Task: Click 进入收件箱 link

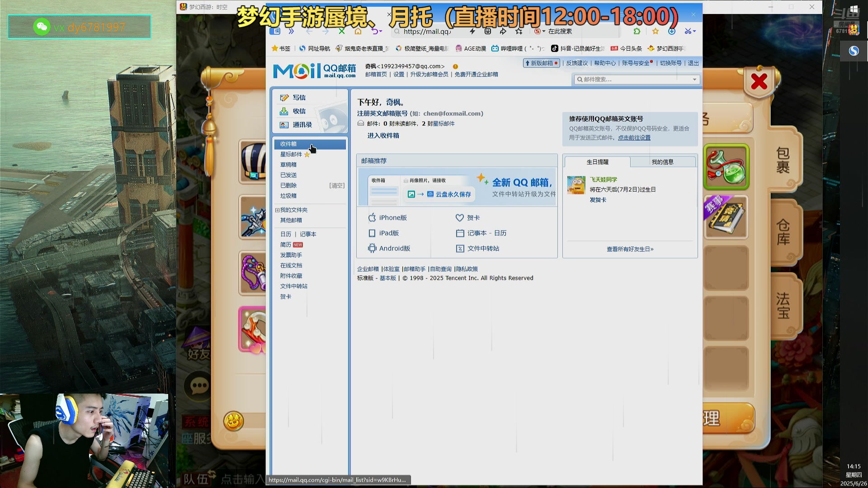Action: click(x=383, y=136)
